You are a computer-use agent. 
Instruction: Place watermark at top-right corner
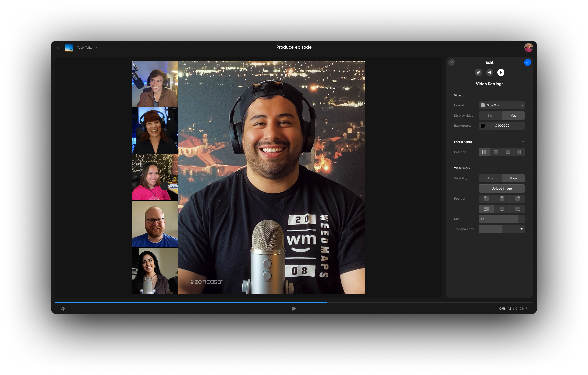[x=517, y=198]
